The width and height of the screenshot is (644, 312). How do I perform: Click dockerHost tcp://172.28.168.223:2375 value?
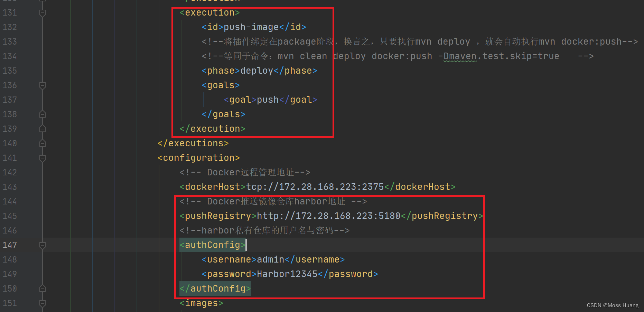(x=315, y=187)
